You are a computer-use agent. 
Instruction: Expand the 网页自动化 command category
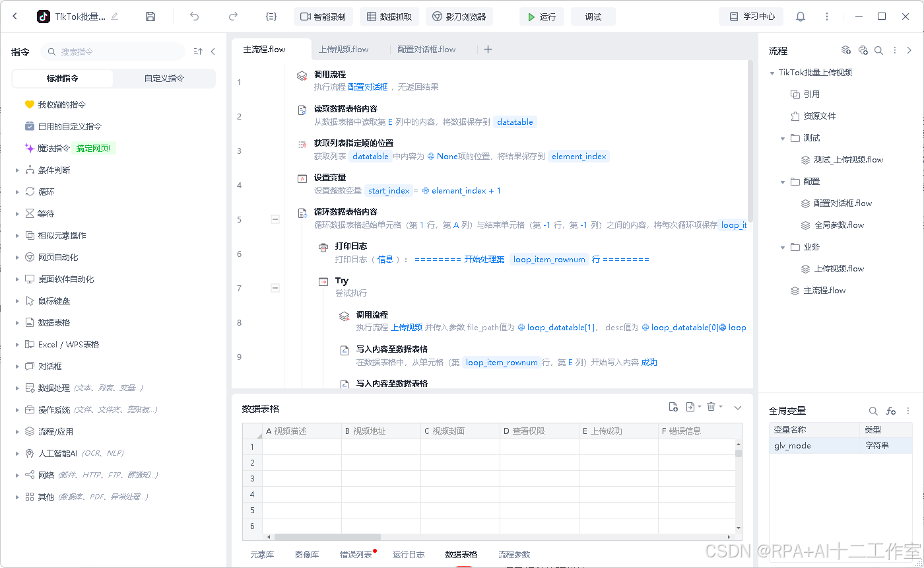(x=17, y=258)
